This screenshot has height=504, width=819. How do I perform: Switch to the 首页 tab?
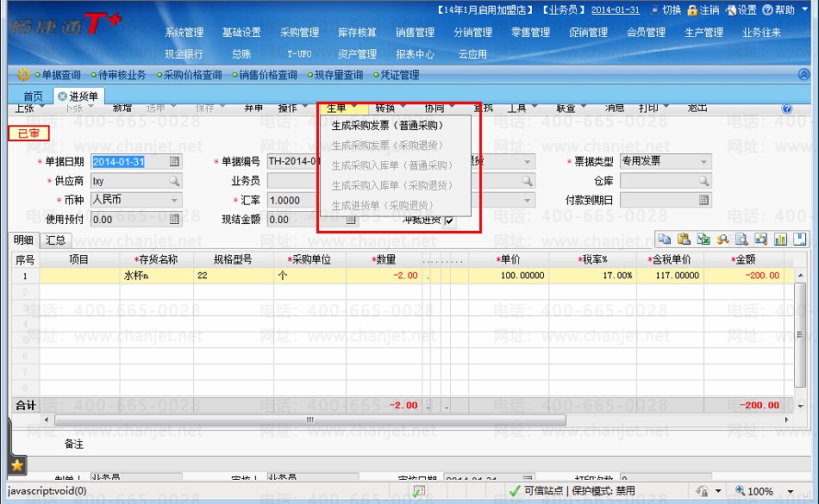(x=33, y=96)
